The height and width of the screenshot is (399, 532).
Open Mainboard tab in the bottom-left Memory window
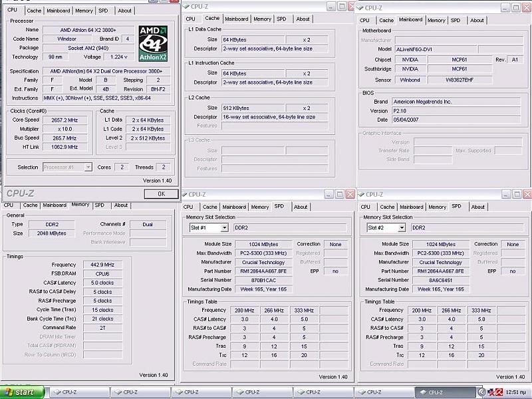coord(55,205)
